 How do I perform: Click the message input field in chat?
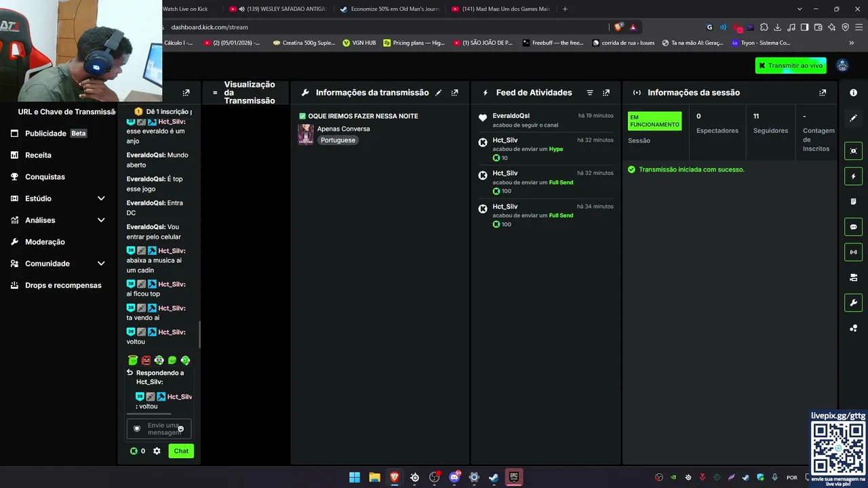(x=159, y=429)
